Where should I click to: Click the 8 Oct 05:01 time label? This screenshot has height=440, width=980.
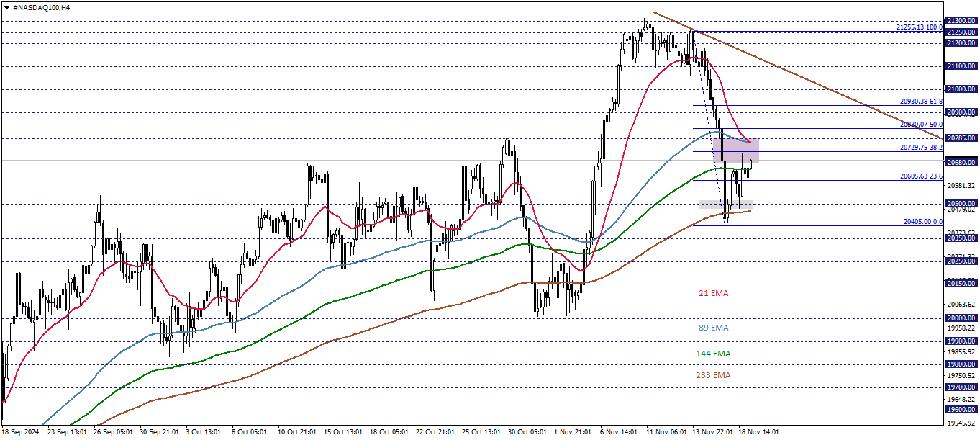point(250,432)
